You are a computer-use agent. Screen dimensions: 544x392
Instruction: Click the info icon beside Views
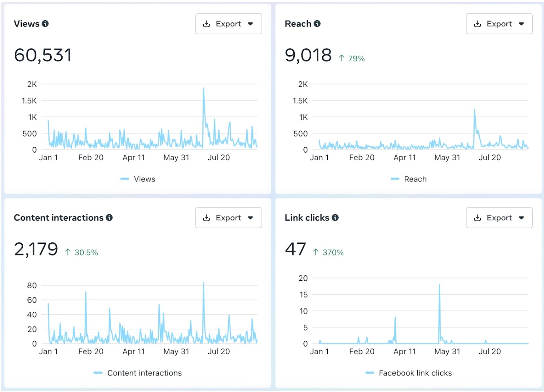45,24
